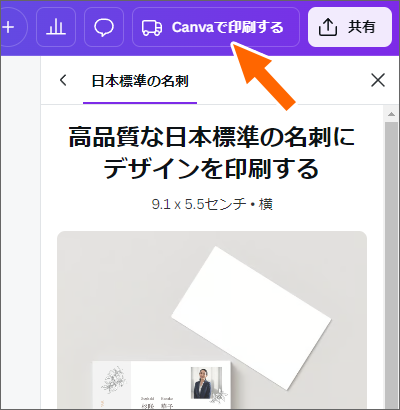Click the blank white card in preview

click(x=251, y=318)
